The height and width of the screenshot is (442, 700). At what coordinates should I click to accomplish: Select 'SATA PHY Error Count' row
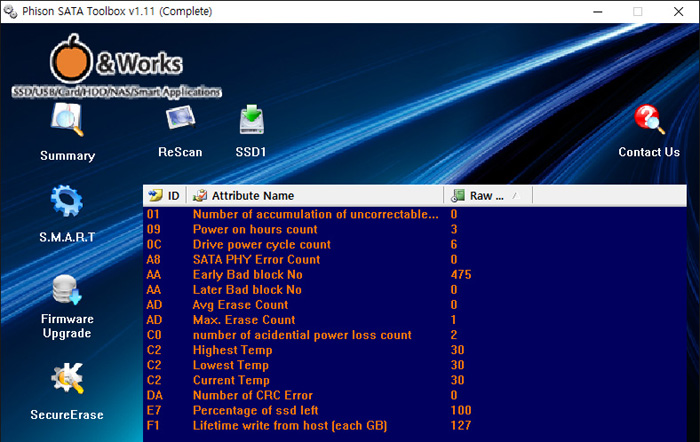(x=415, y=259)
